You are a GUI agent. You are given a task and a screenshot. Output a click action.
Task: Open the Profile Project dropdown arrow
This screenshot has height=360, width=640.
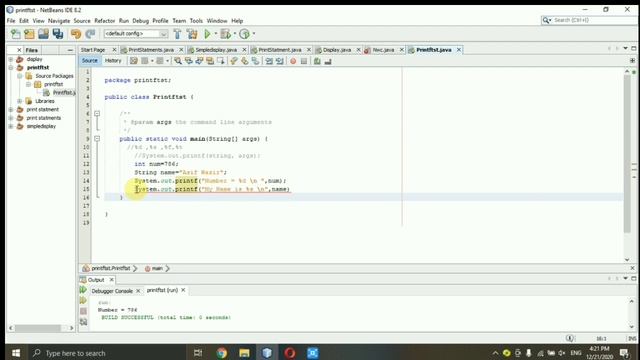253,34
